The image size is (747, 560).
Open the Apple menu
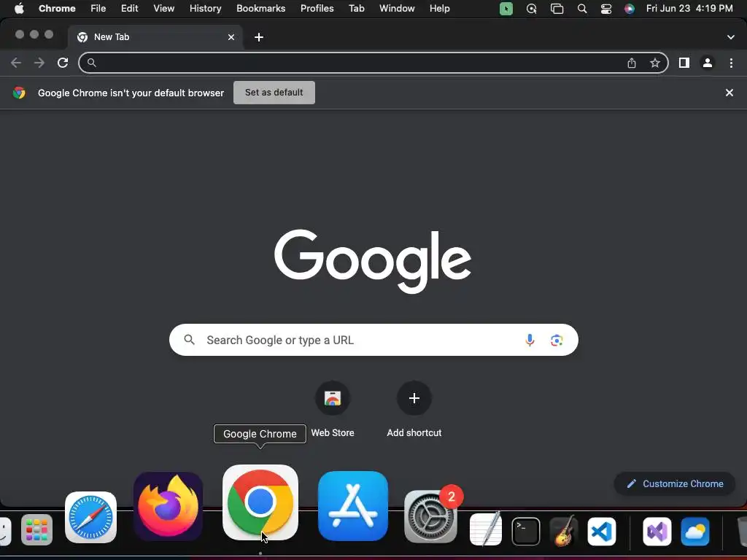[19, 9]
